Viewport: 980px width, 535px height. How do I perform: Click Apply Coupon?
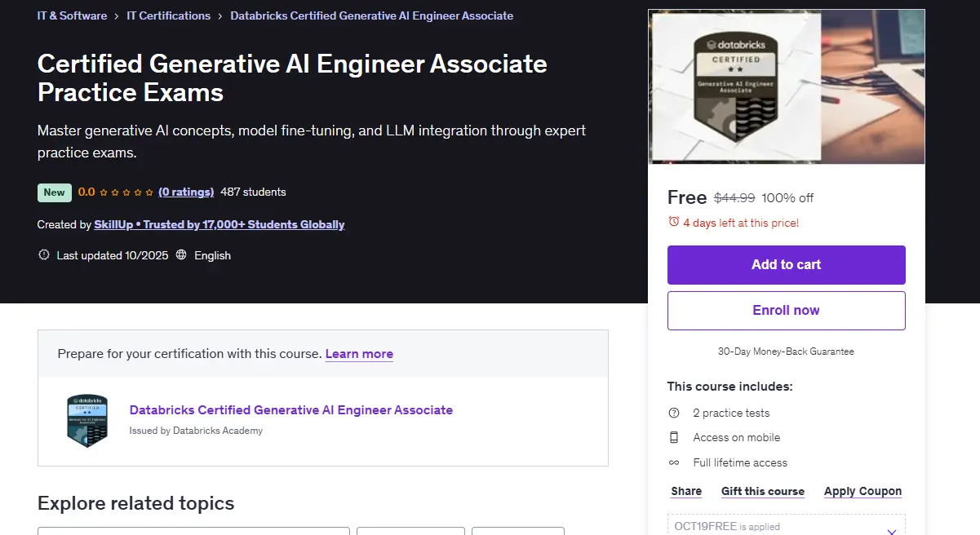(x=862, y=491)
